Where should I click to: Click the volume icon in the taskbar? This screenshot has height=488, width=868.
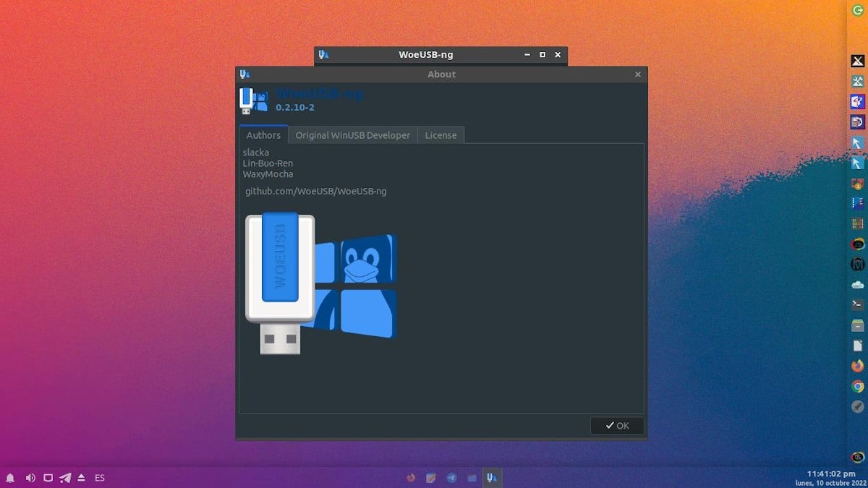30,477
